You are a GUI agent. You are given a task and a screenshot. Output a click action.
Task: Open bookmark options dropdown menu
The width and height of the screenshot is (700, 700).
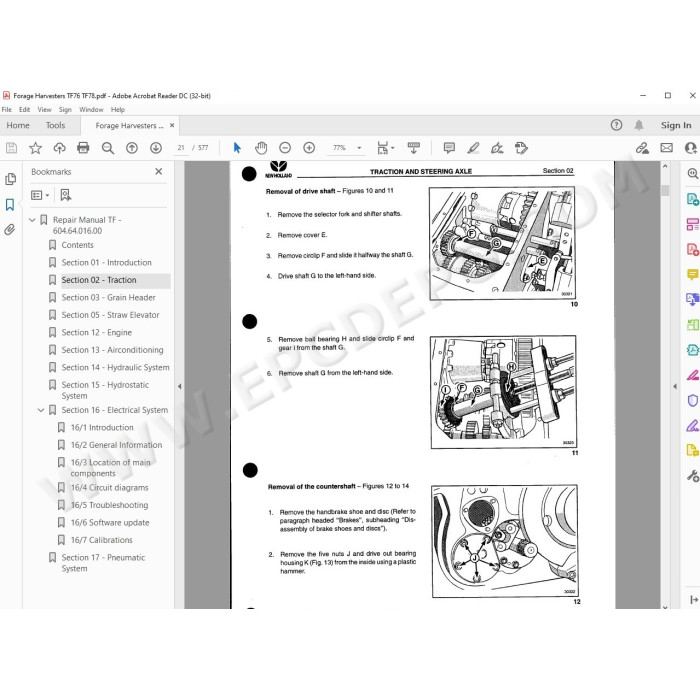[x=40, y=195]
